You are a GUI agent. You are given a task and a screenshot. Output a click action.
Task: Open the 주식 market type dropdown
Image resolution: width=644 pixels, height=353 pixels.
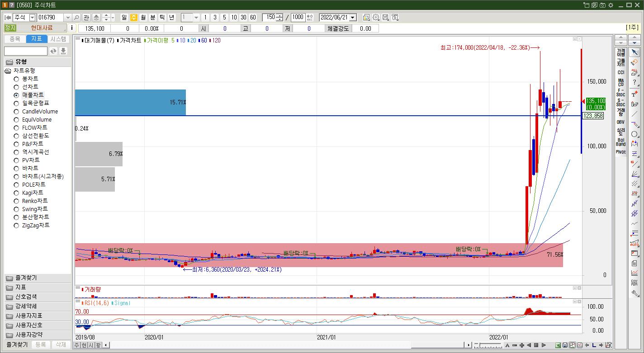click(x=32, y=17)
